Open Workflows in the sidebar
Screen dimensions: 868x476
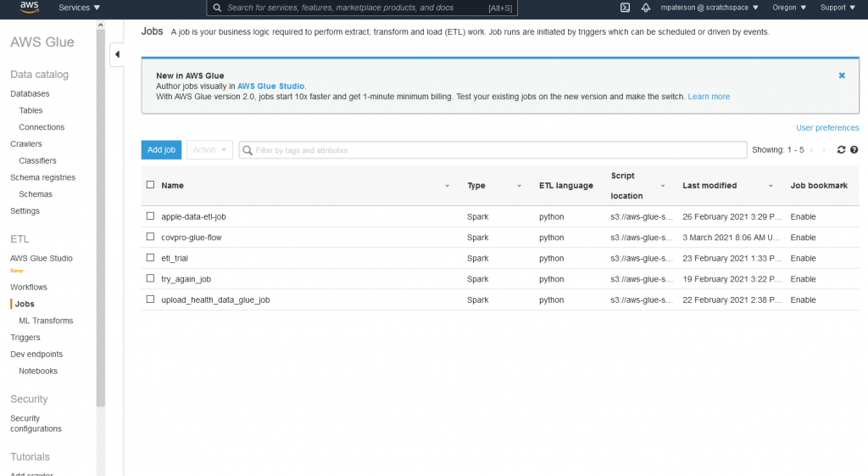coord(29,287)
